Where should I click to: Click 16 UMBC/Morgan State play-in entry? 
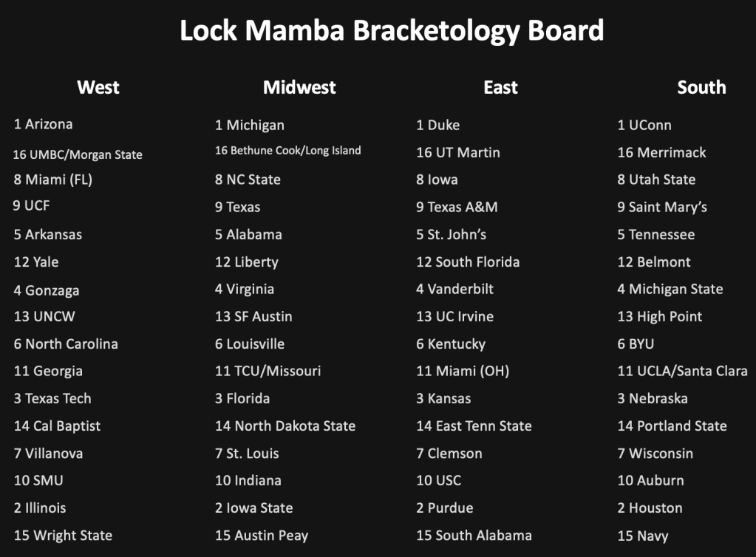point(78,154)
